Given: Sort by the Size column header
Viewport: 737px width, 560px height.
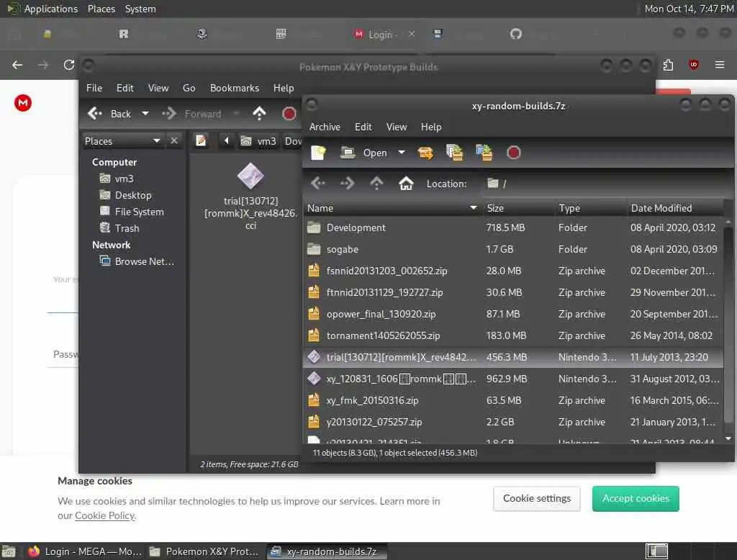Looking at the screenshot, I should [x=518, y=208].
